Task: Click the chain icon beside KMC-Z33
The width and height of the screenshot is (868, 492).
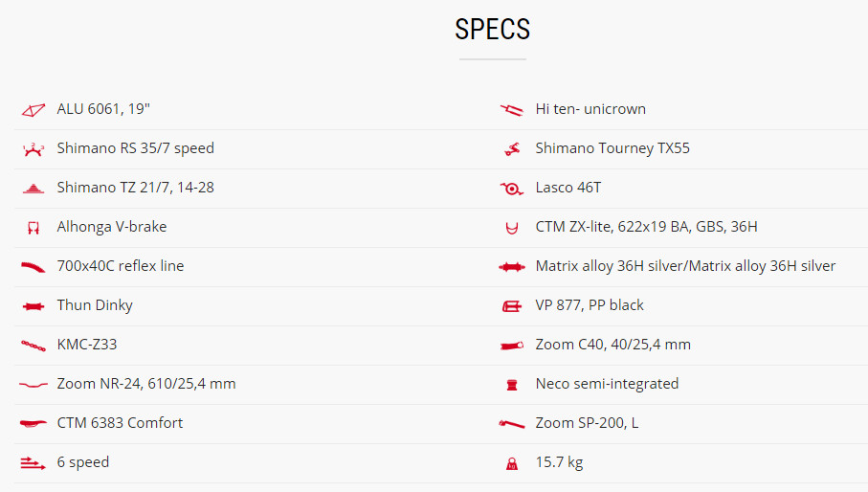Action: point(33,346)
